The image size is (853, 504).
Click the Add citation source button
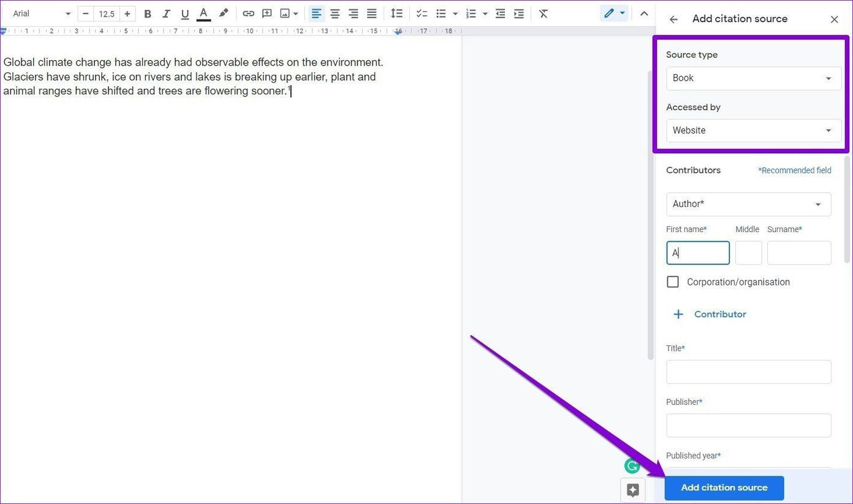coord(724,488)
